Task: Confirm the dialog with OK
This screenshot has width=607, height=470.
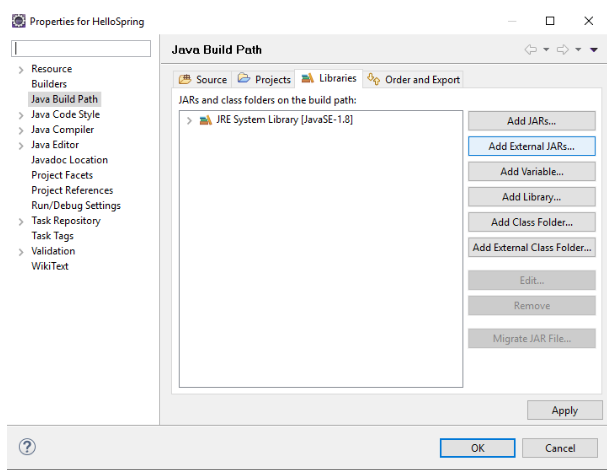Action: [x=478, y=447]
